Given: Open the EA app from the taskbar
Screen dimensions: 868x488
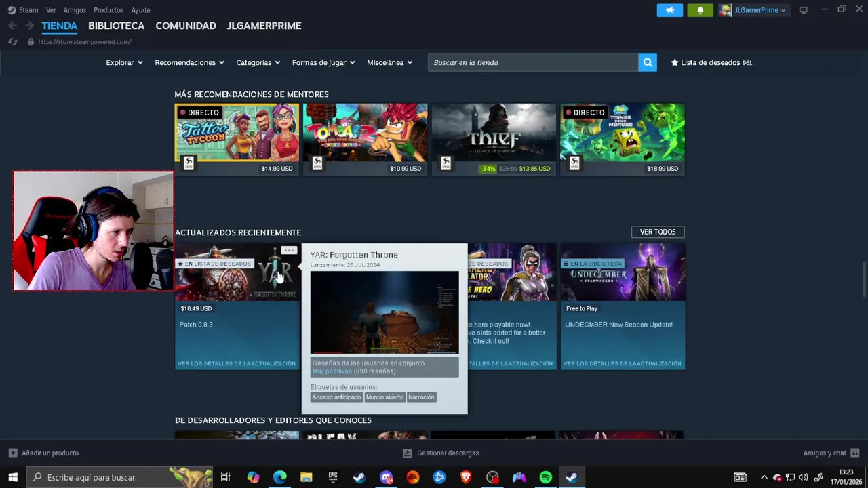Looking at the screenshot, I should coord(412,477).
